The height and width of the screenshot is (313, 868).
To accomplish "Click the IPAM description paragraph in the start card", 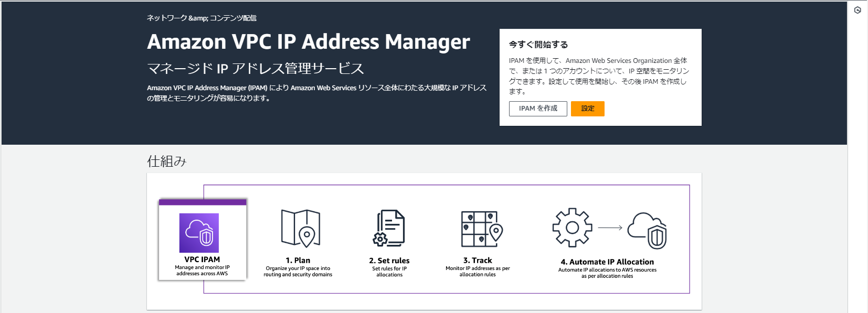I will pos(599,76).
